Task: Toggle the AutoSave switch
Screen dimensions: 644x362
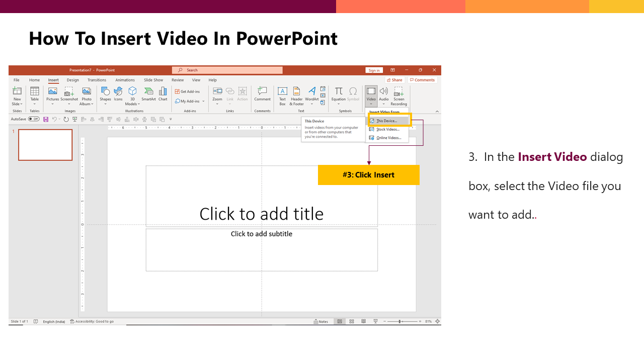Action: (x=34, y=119)
